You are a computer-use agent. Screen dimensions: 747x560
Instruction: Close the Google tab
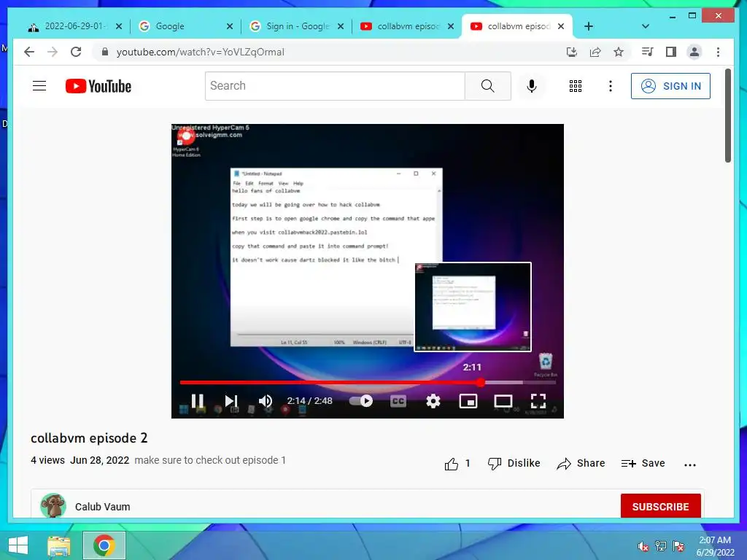[230, 26]
